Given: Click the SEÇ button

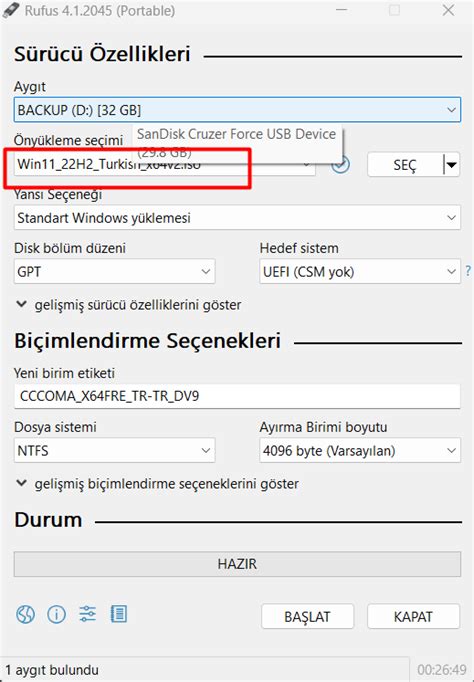Looking at the screenshot, I should click(405, 165).
